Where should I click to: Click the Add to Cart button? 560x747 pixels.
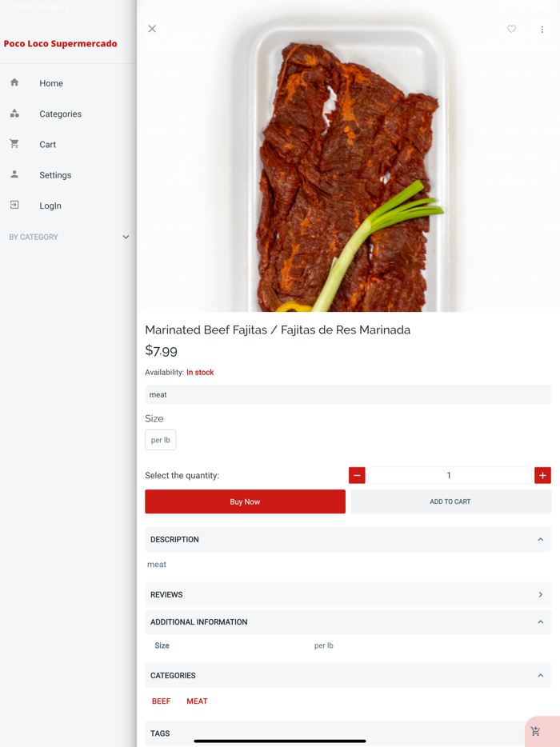pyautogui.click(x=450, y=501)
